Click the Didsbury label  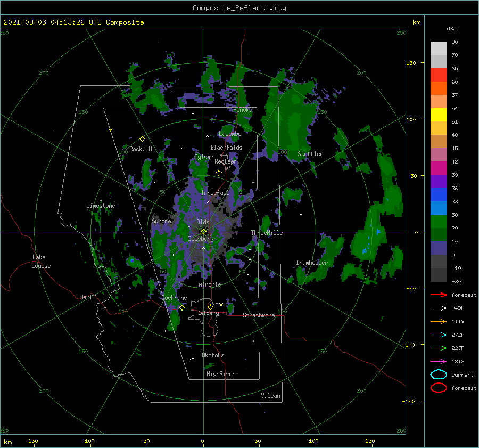coord(201,239)
